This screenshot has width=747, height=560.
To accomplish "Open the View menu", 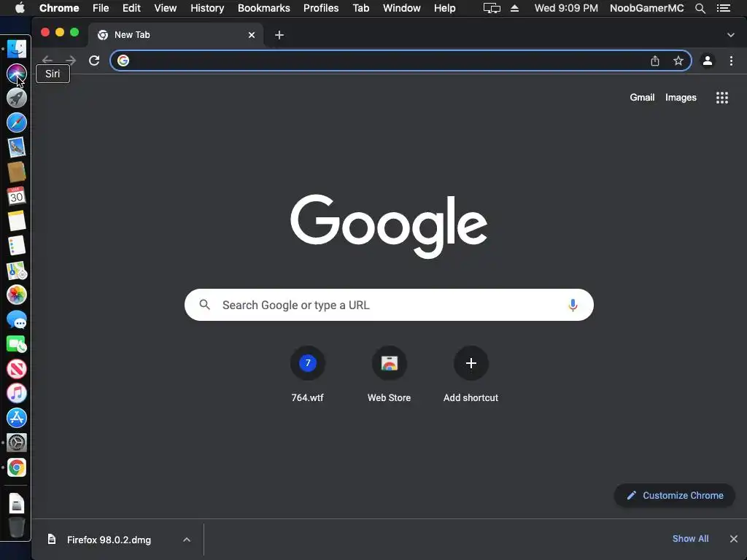I will tap(166, 8).
